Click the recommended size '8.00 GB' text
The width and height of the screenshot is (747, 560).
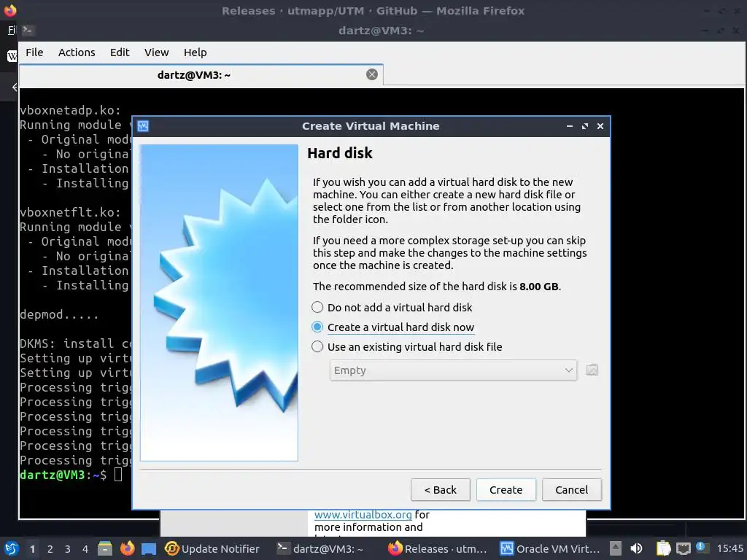[539, 287]
